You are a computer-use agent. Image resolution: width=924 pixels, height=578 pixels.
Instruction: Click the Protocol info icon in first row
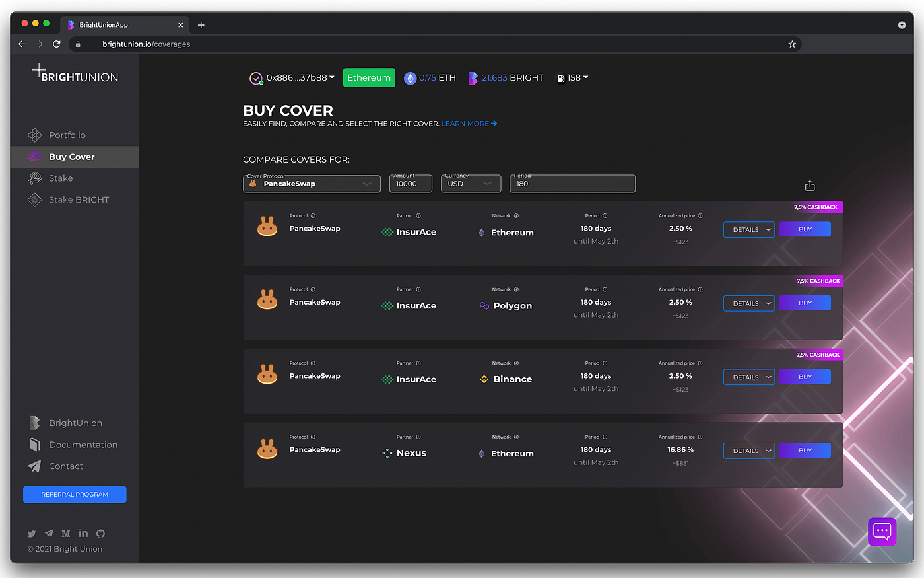pyautogui.click(x=313, y=216)
